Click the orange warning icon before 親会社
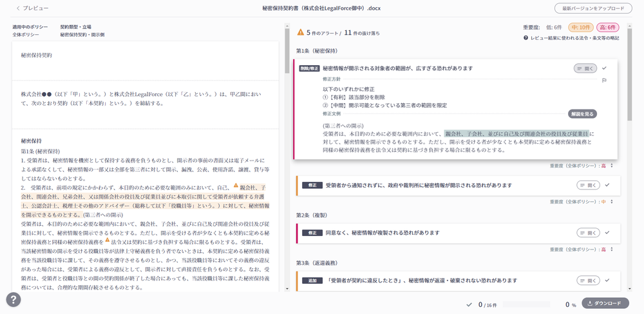The width and height of the screenshot is (644, 314). (x=236, y=186)
